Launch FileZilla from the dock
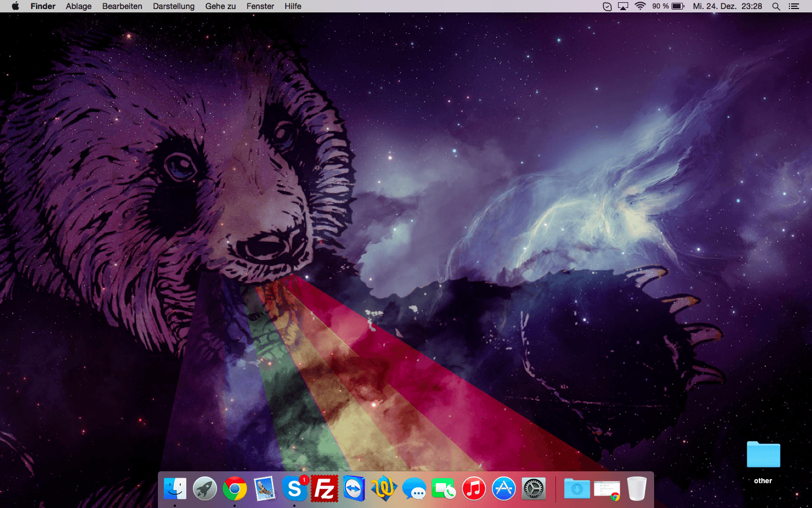 coord(324,489)
